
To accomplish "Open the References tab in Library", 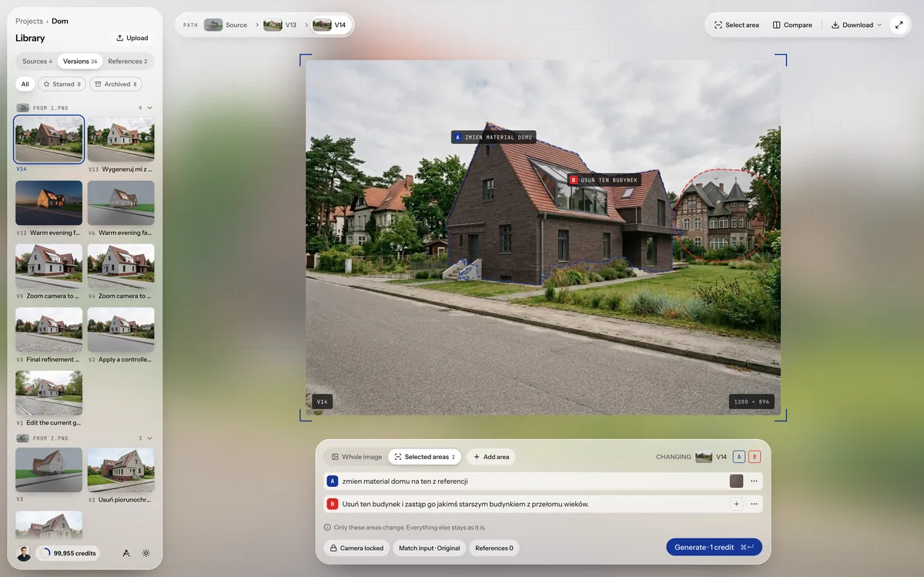I will coord(128,62).
